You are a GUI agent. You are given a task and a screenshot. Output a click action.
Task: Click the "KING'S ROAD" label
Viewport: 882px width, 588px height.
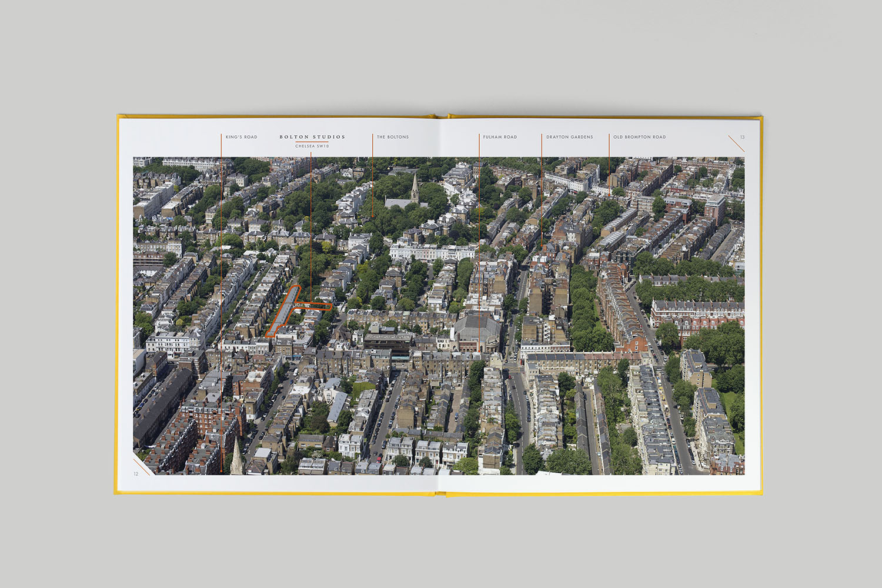(242, 137)
